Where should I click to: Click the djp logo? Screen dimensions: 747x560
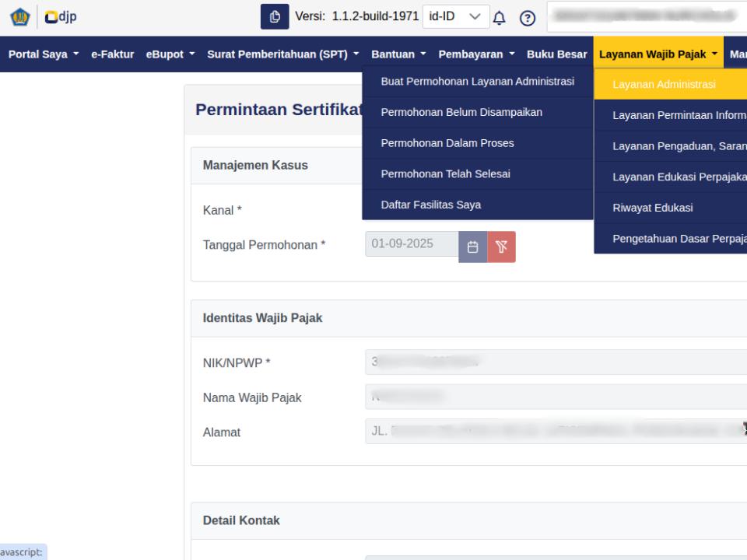[61, 17]
